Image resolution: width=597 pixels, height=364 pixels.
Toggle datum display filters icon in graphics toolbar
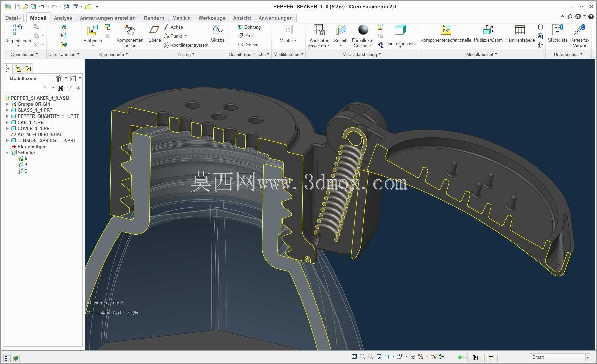[421, 357]
